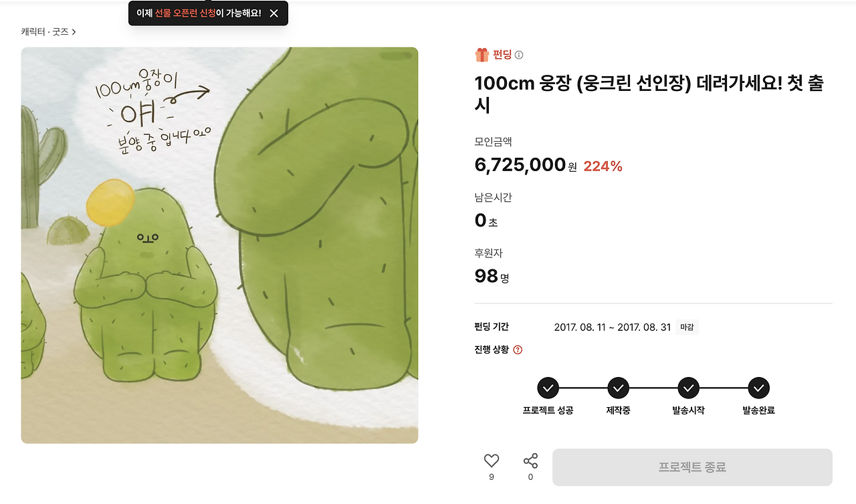Select the 프로젝트 성공 checkmark step
Screen dimensions: 856x504
pyautogui.click(x=548, y=388)
